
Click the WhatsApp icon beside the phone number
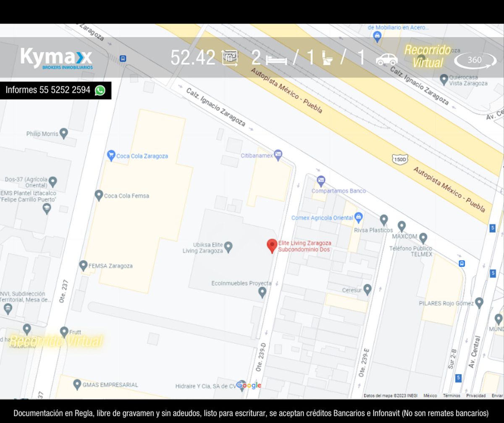(x=100, y=90)
